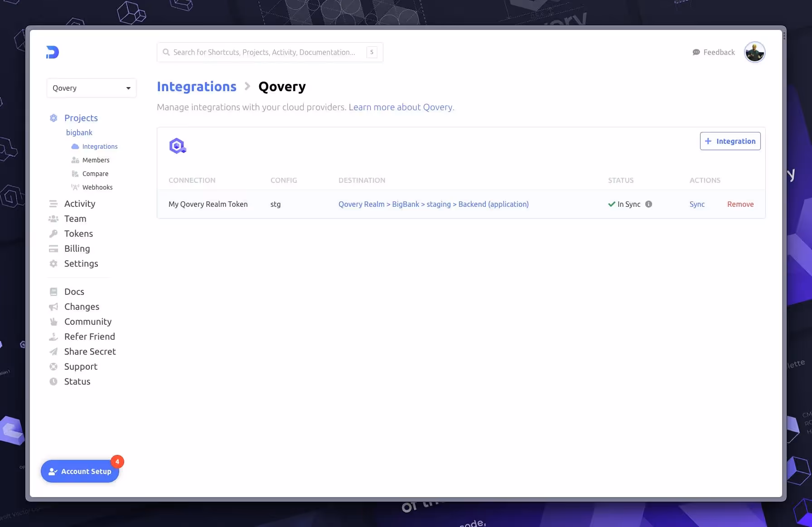
Task: Open Qovery Realm destination link
Action: click(434, 204)
